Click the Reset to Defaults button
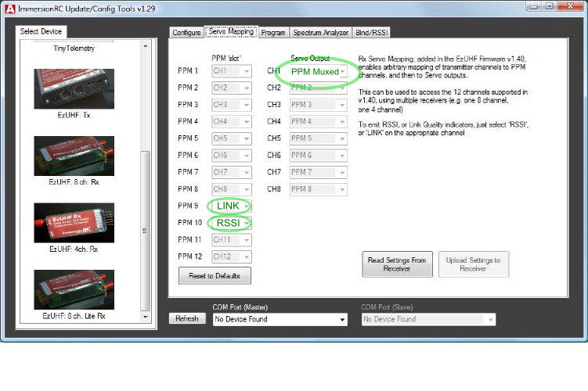The image size is (588, 391). tap(215, 276)
